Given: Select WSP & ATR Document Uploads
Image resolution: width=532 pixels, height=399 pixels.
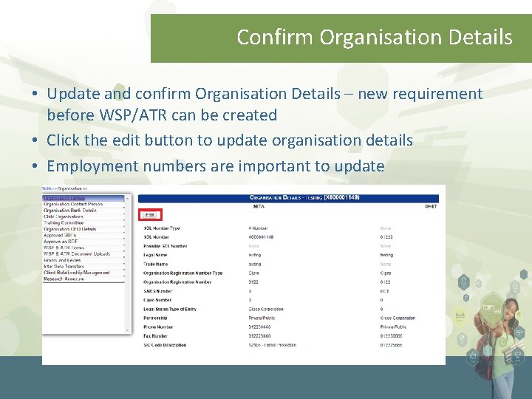Looking at the screenshot, I should coord(77,253).
